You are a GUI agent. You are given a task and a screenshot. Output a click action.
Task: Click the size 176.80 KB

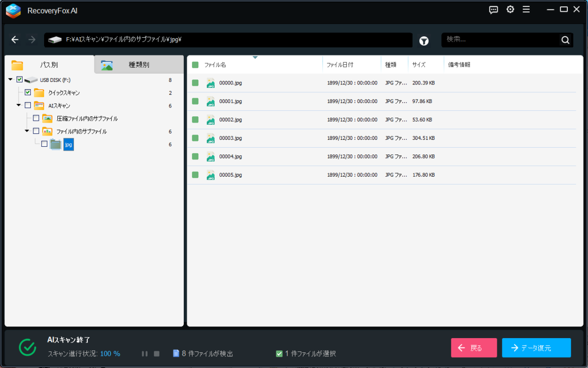point(424,175)
